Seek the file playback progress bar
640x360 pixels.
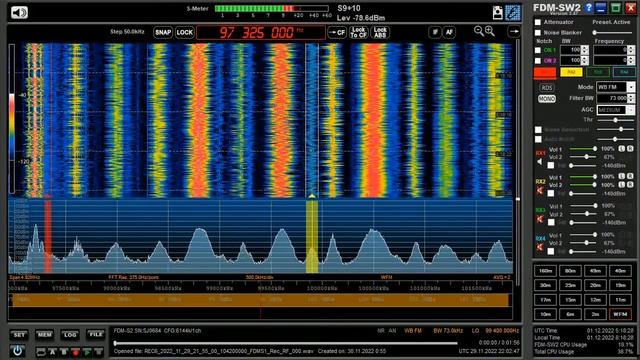click(x=285, y=343)
